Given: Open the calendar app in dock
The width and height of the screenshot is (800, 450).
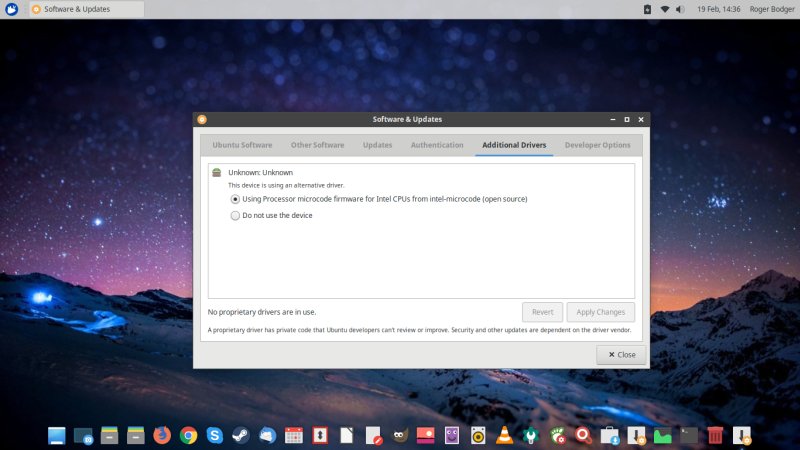Looking at the screenshot, I should click(x=293, y=435).
